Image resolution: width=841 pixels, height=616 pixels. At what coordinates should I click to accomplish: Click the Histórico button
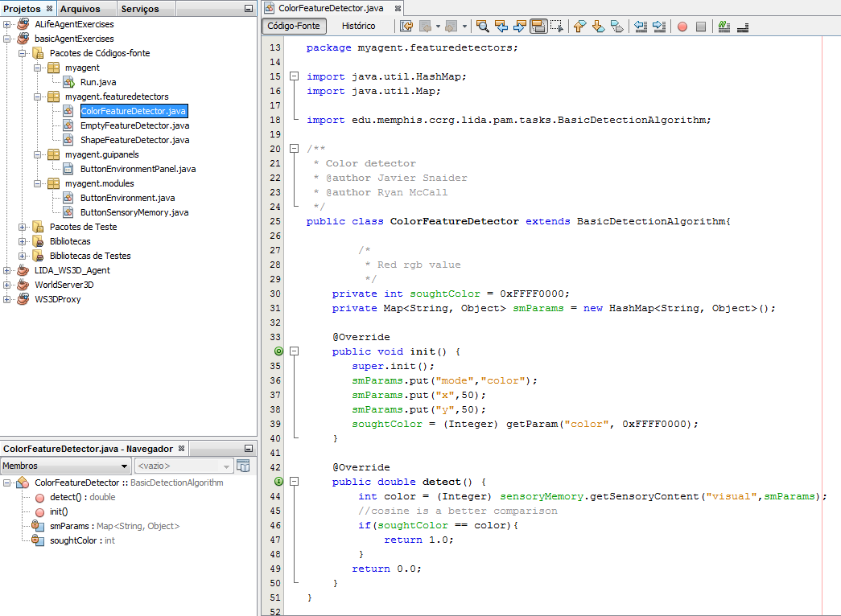tap(358, 26)
